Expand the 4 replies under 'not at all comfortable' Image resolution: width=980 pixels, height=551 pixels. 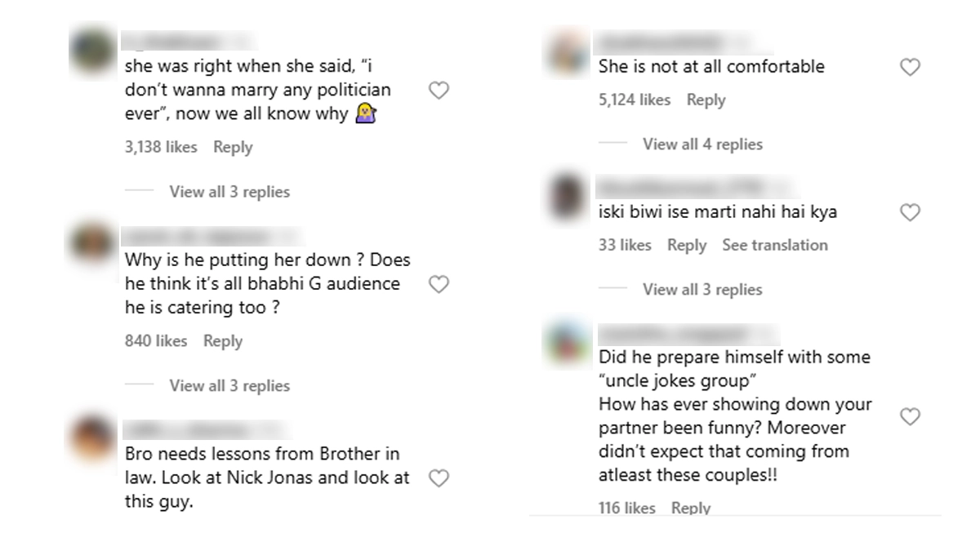[702, 144]
